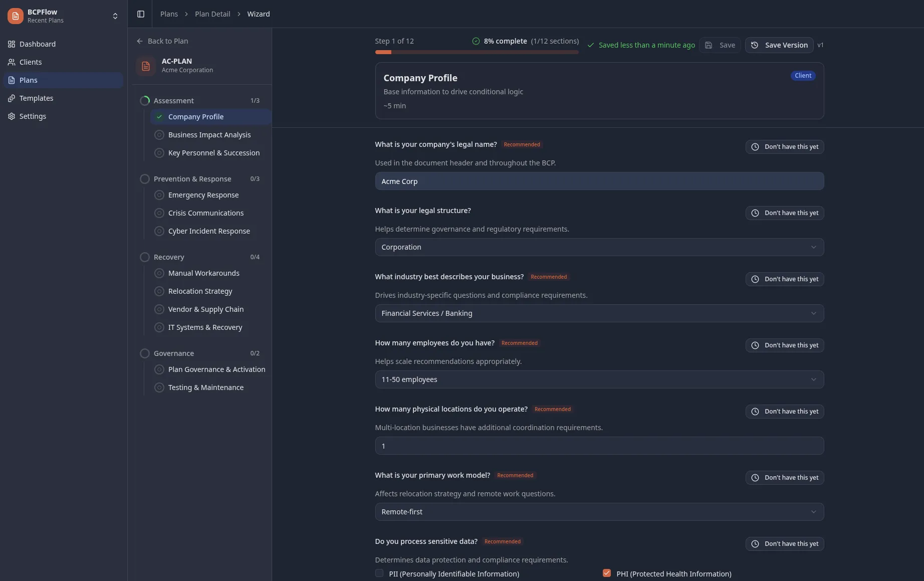
Task: Uncheck the PHI checkbox
Action: point(607,573)
